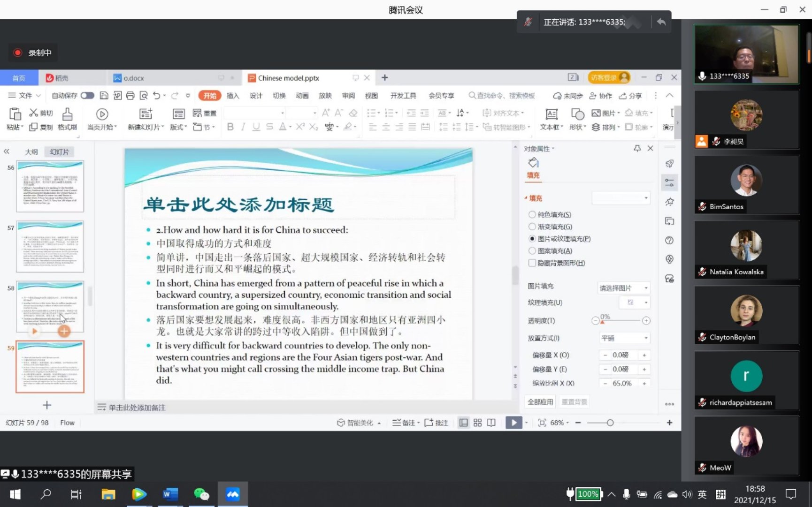Toggle the AutoSave (自动保存) switch
The image size is (812, 507).
click(87, 96)
